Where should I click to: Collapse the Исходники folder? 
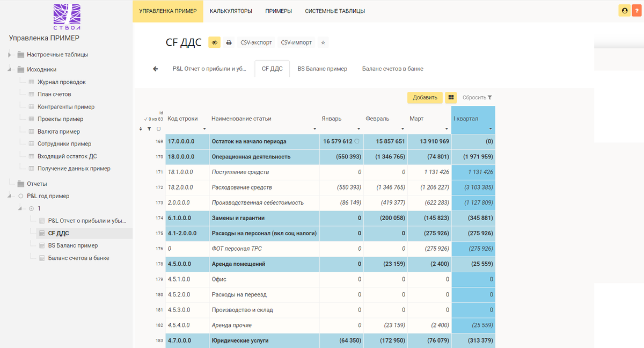[10, 69]
